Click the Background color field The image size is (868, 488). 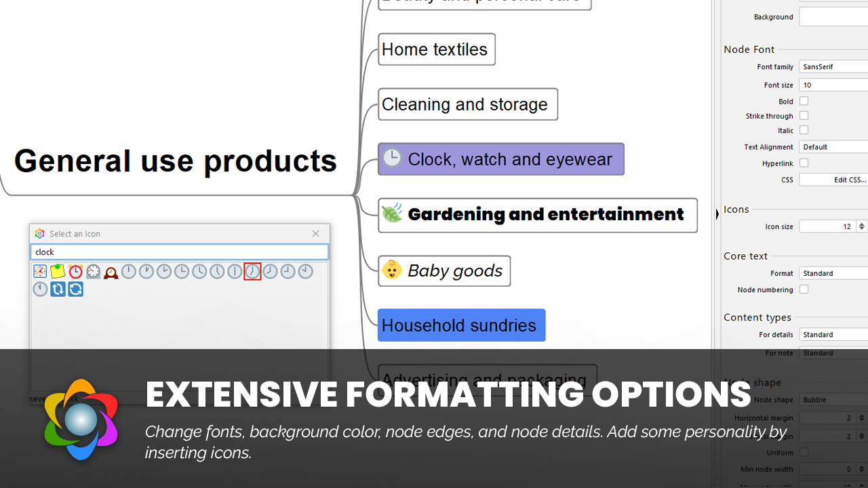point(833,17)
